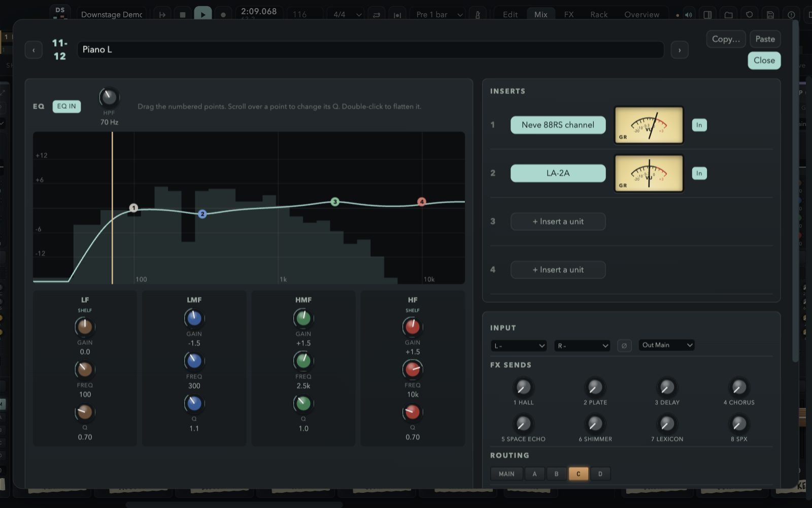The image size is (812, 508).
Task: Click the Paste button
Action: pyautogui.click(x=765, y=39)
